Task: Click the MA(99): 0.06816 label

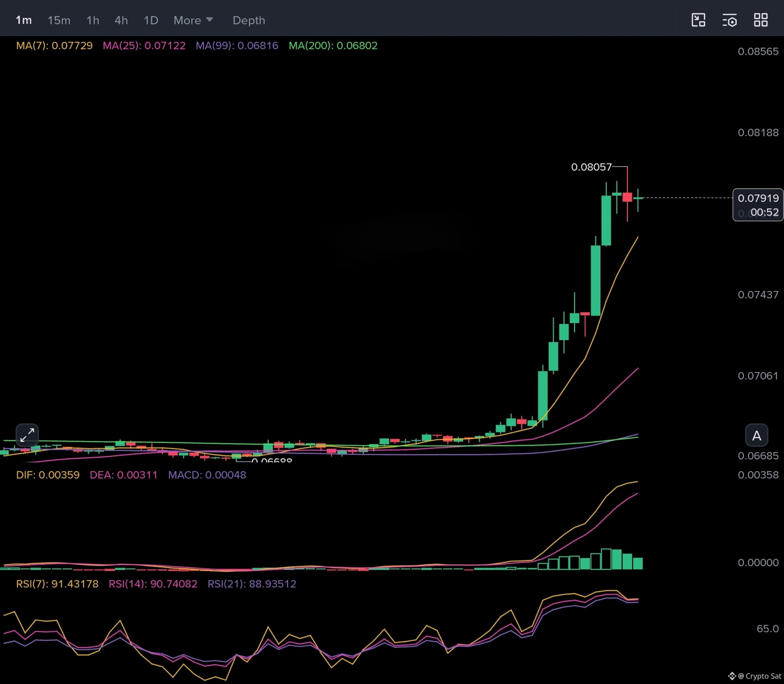Action: 237,45
